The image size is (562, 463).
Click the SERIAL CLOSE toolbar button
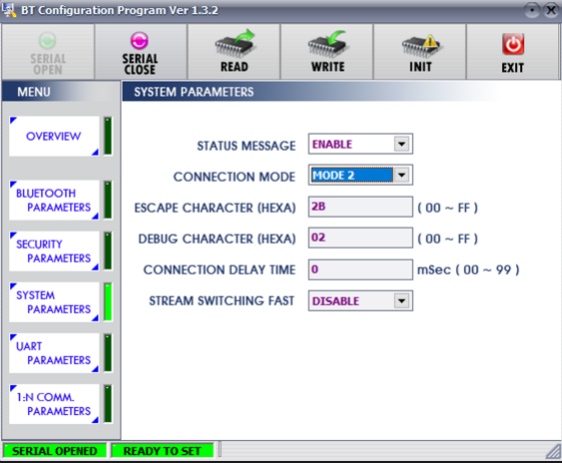[x=140, y=52]
